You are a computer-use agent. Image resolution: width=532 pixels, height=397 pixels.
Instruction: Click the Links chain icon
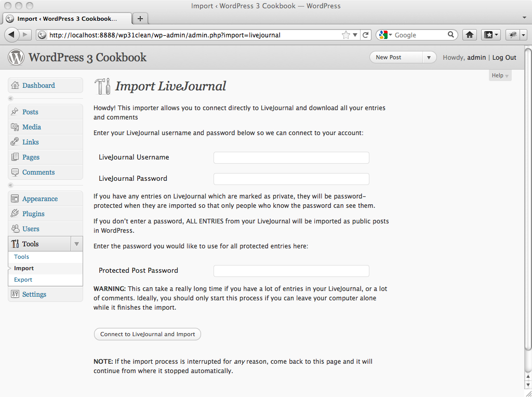15,142
